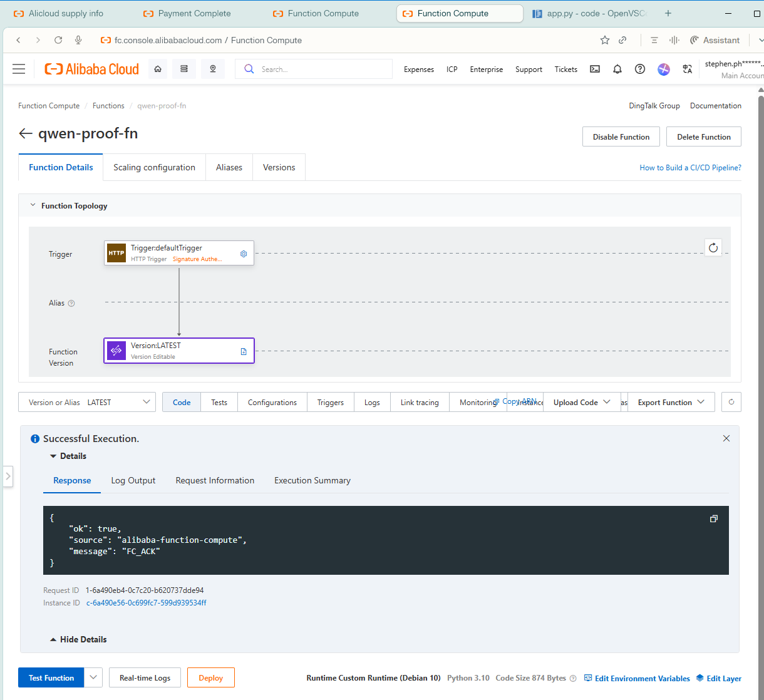Click the console Search input field

314,69
